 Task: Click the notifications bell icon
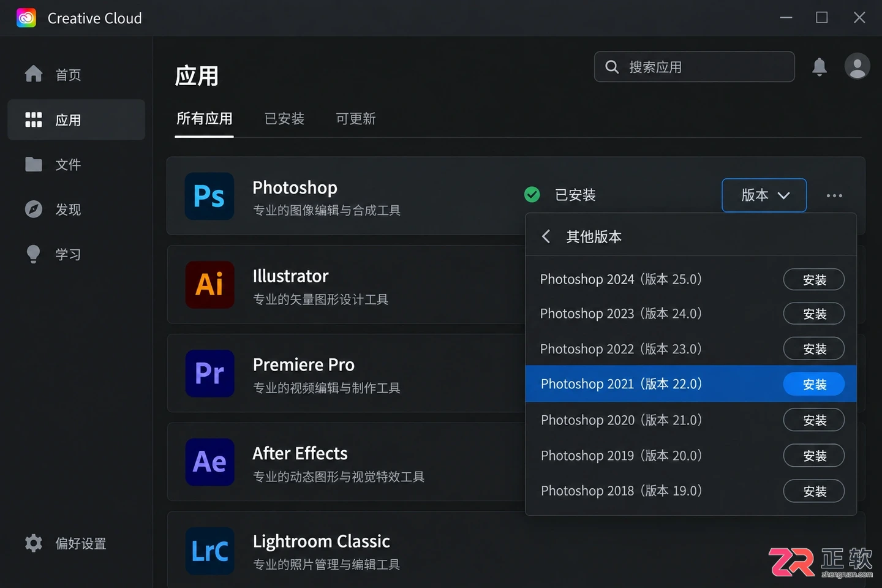(820, 67)
